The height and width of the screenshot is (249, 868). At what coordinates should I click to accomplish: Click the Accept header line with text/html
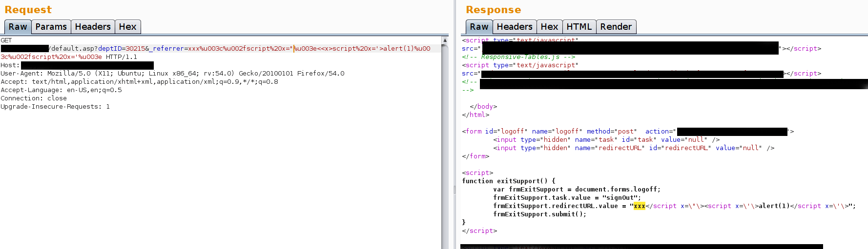point(139,82)
